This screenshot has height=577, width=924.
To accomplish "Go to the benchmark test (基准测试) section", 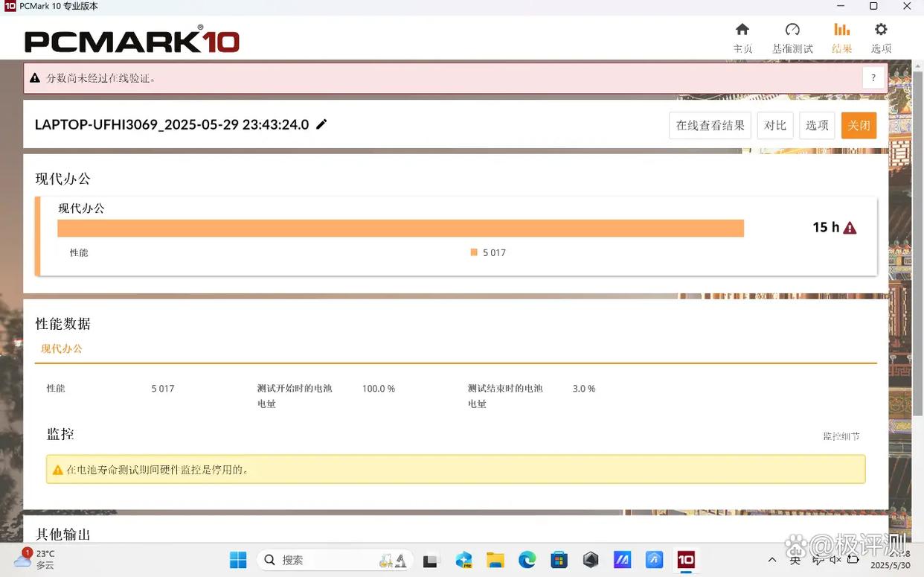I will click(x=792, y=37).
